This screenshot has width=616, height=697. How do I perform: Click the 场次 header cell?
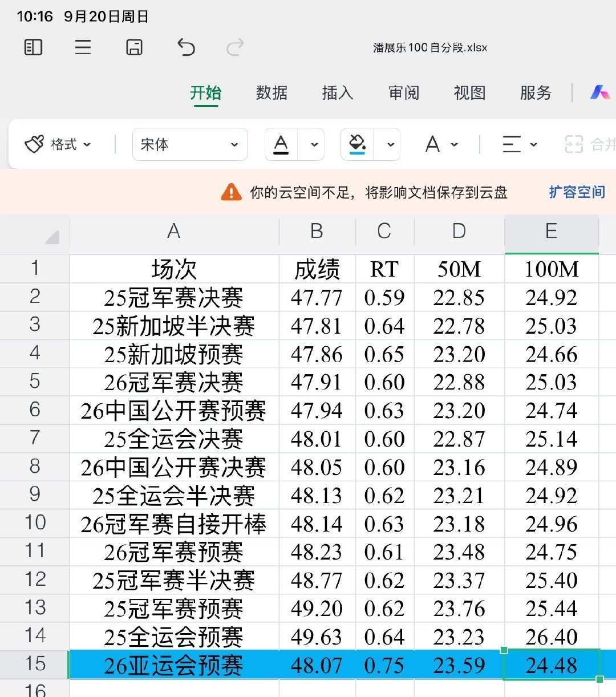[x=174, y=269]
